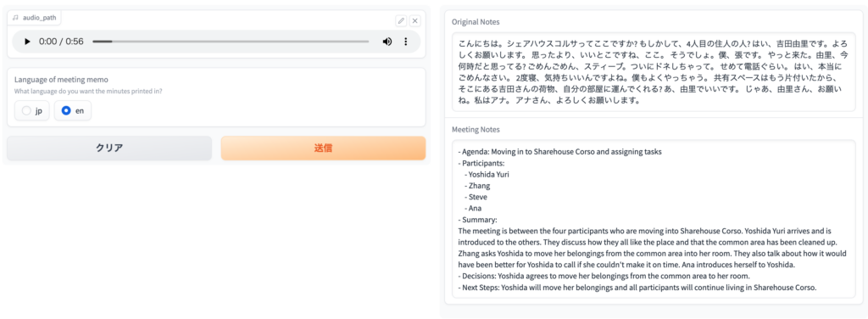Viewport: 868px width, 319px height.
Task: Click the Language of meeting memo heading
Action: pos(61,80)
